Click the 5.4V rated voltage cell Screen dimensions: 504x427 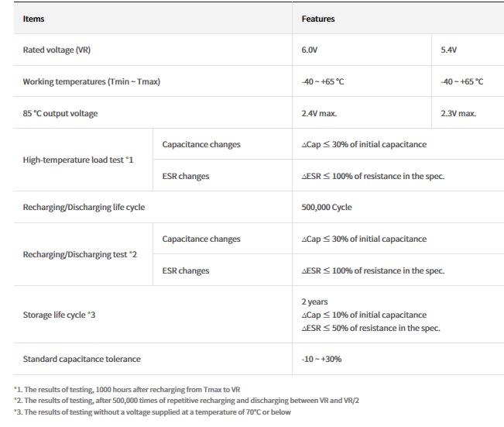point(450,50)
